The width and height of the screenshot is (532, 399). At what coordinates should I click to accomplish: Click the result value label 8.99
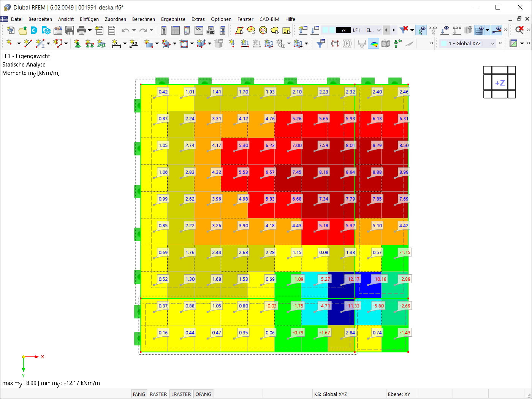404,172
